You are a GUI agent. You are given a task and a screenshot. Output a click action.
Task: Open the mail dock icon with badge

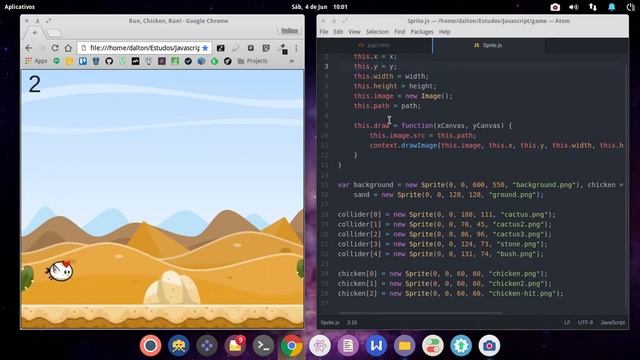(x=235, y=346)
